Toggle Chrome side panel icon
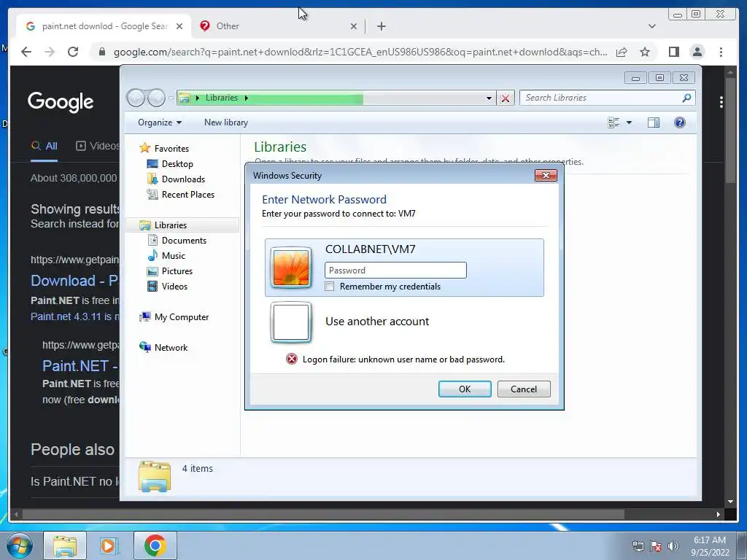 [x=673, y=52]
